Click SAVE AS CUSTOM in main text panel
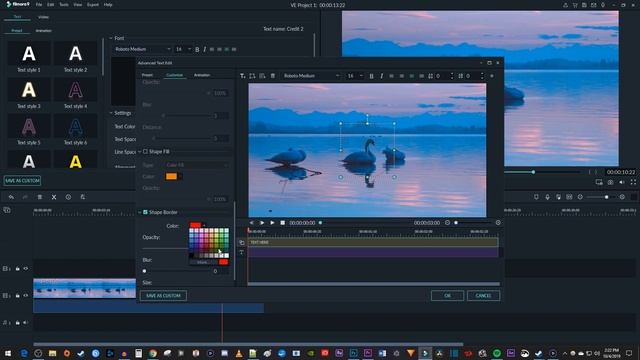The height and width of the screenshot is (360, 640). 22,180
